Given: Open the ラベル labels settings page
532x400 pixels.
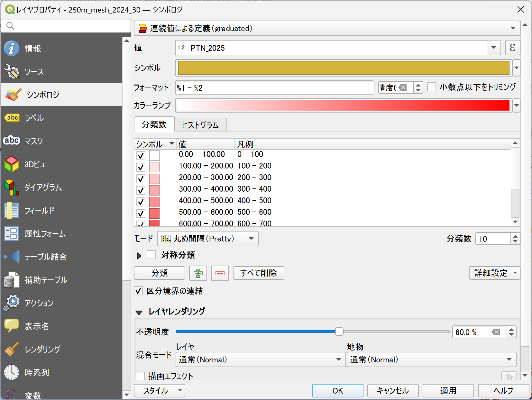Looking at the screenshot, I should (34, 118).
